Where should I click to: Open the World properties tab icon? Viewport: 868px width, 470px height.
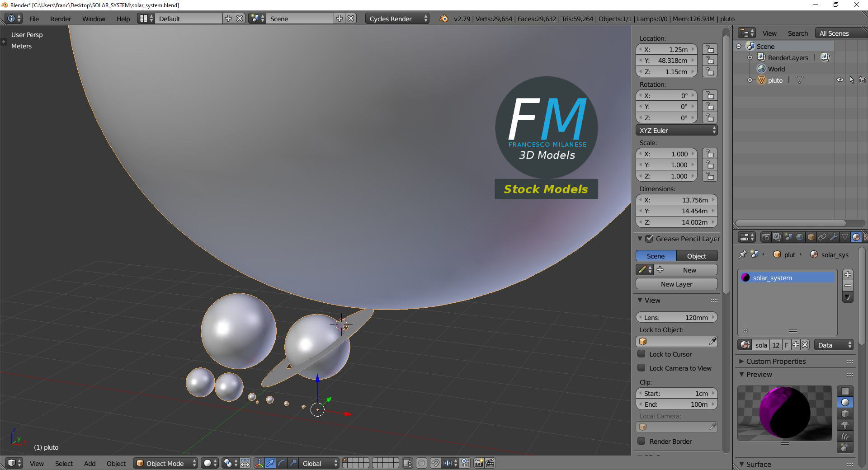(800, 237)
